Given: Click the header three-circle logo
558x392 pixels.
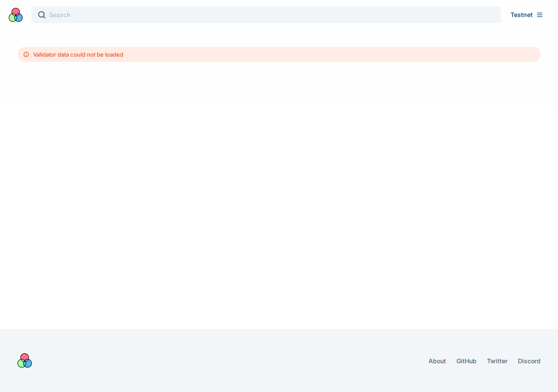Looking at the screenshot, I should point(16,15).
